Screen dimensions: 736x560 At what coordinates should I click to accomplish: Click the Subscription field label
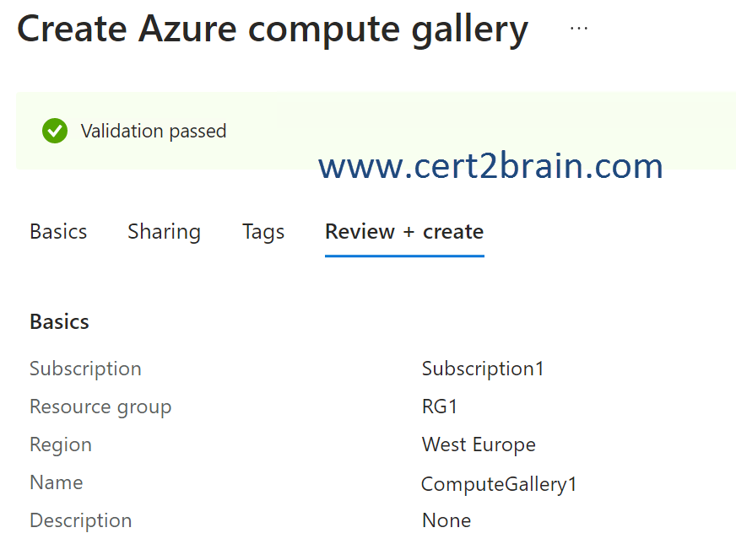coord(85,369)
